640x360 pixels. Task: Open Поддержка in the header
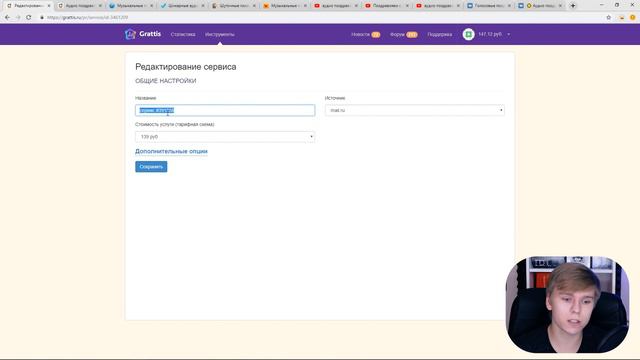(x=440, y=34)
